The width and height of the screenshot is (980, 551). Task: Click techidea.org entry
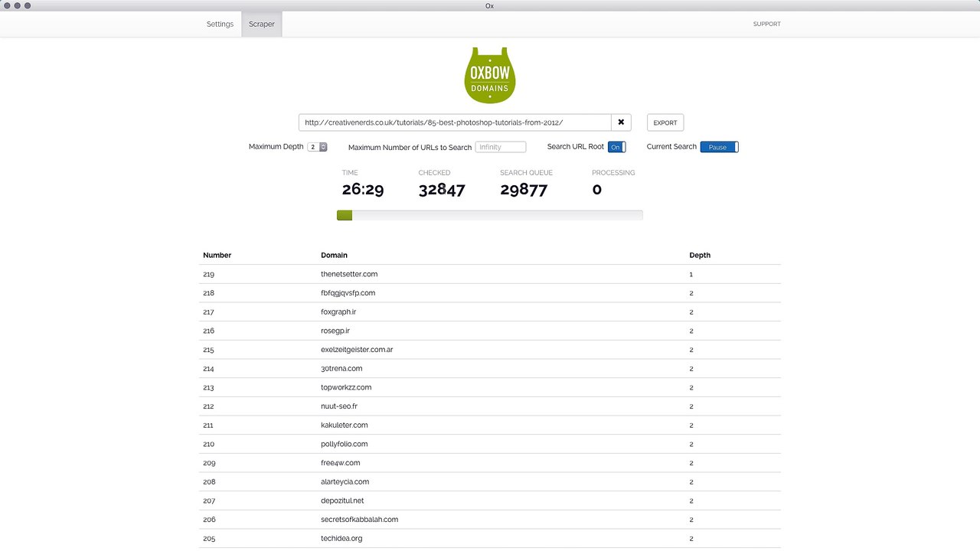pos(341,539)
